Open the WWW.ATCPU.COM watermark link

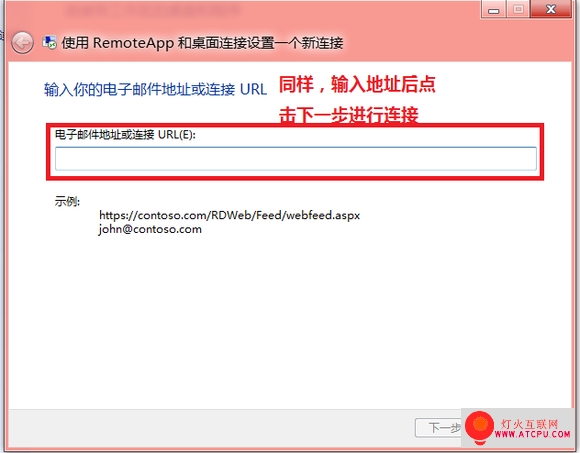tap(532, 434)
